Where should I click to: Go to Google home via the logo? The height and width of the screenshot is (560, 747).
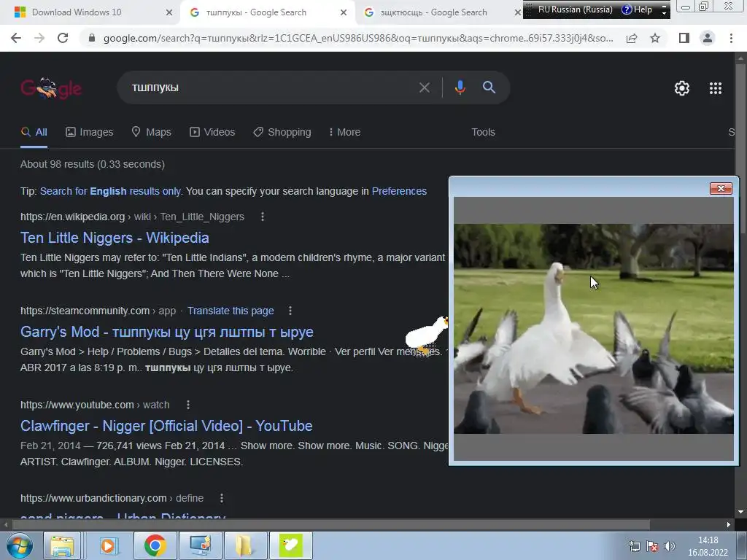point(51,88)
